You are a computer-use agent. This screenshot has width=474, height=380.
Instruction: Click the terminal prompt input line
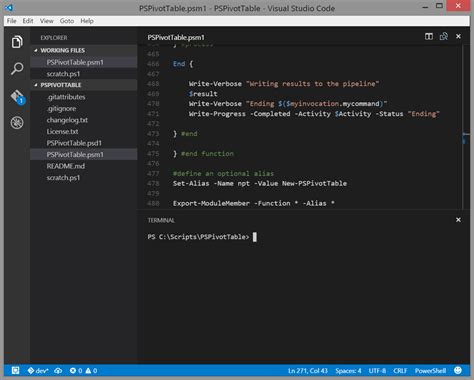202,237
